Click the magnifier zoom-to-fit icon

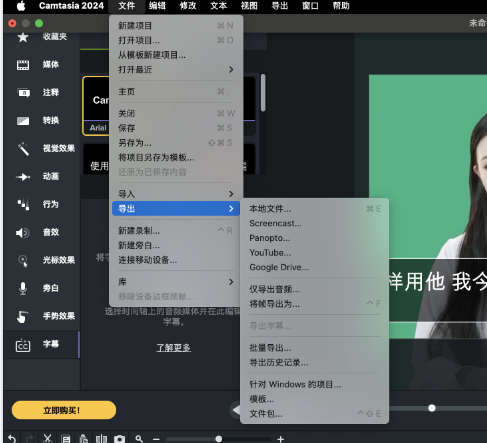pos(139,439)
